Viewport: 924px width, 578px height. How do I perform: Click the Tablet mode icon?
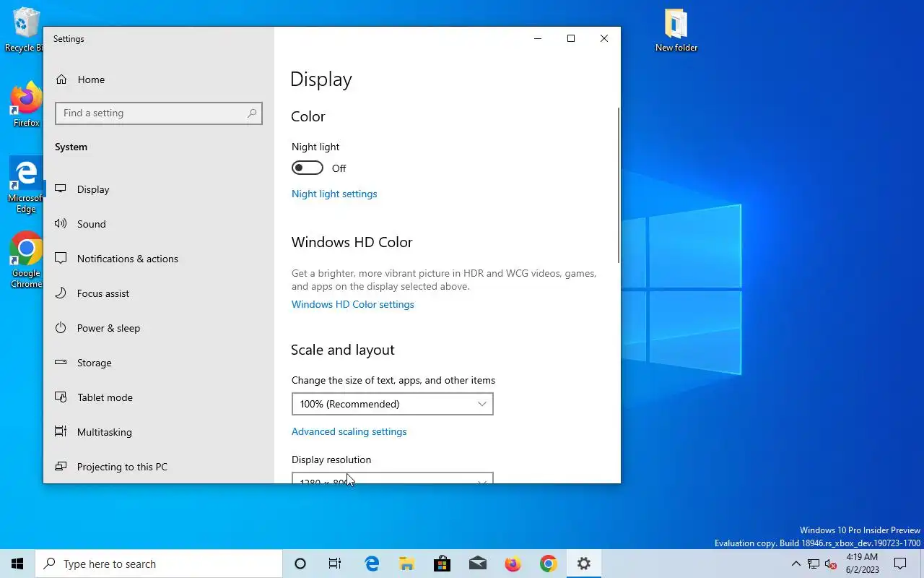61,397
